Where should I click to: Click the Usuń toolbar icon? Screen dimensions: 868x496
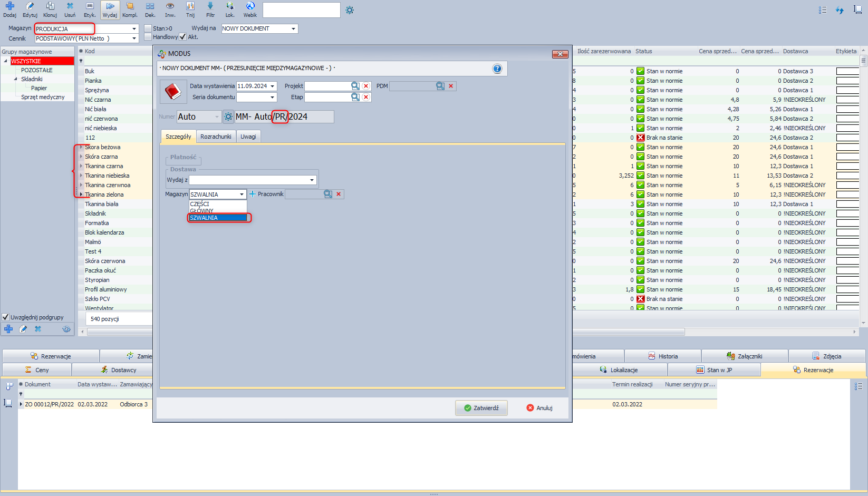coord(70,9)
